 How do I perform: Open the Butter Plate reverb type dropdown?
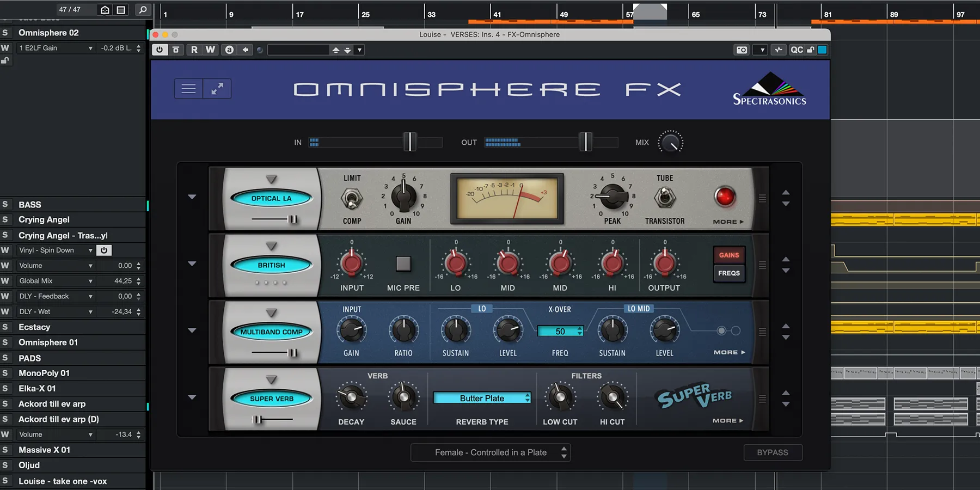click(482, 398)
